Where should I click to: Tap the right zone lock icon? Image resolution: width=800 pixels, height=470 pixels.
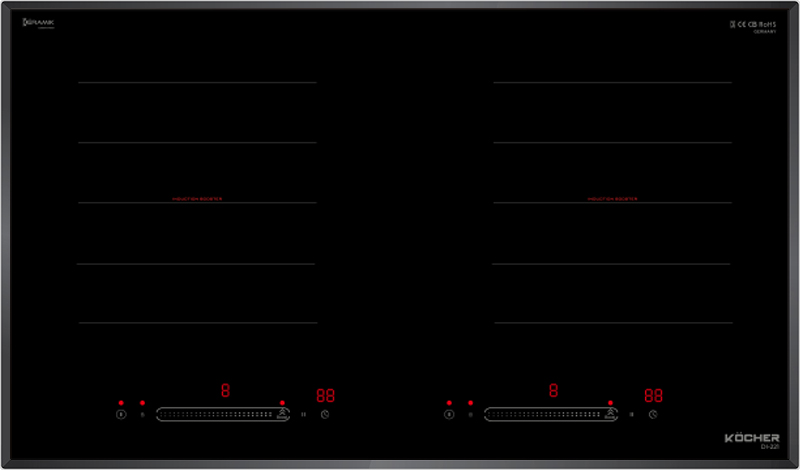click(x=470, y=414)
